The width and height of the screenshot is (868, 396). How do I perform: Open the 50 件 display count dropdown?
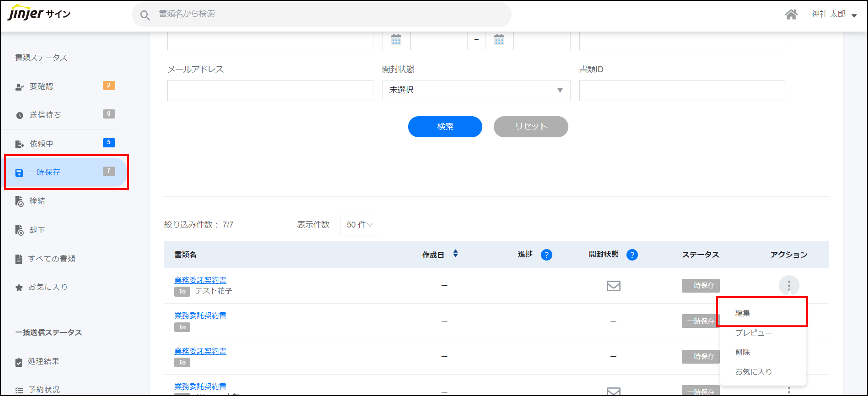360,225
